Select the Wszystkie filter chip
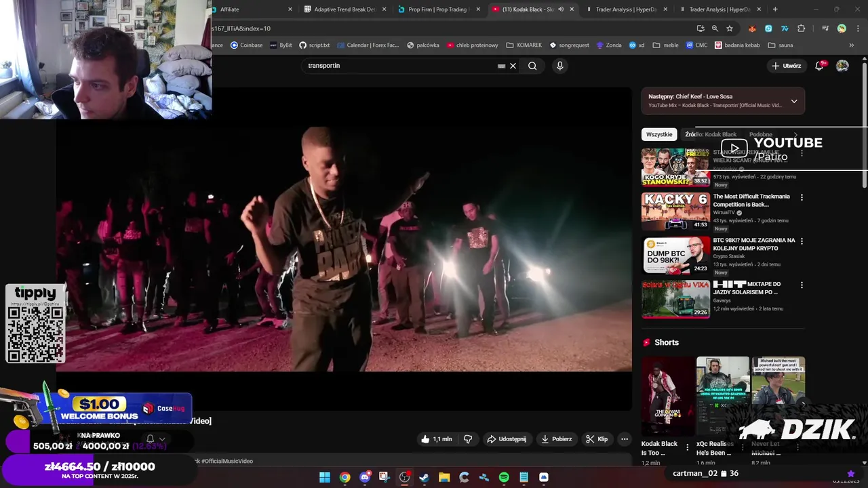 (x=659, y=134)
